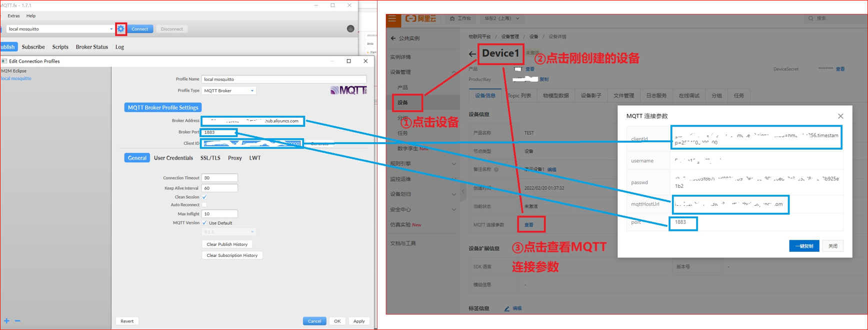Click the Client ID field
Viewport: 868px width, 330px height.
coord(253,144)
